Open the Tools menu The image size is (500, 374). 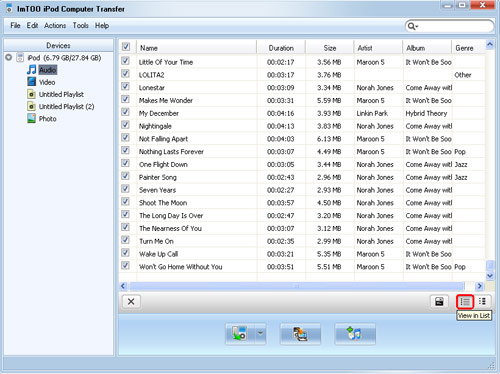click(81, 26)
